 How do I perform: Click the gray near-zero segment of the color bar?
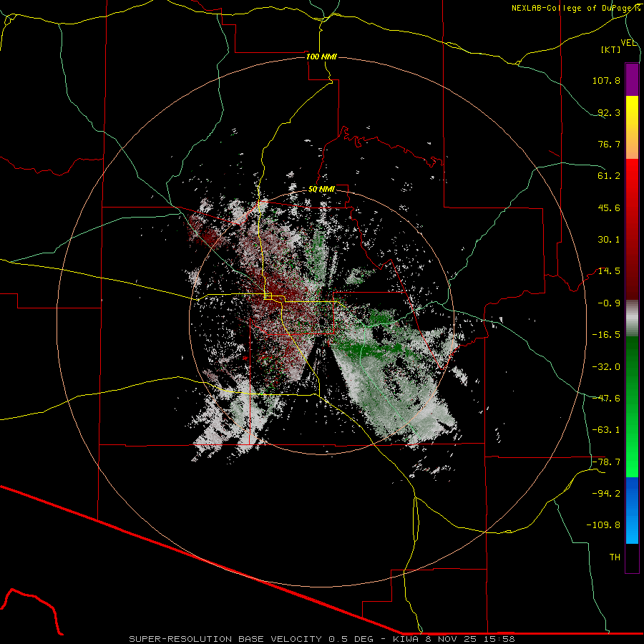632,318
